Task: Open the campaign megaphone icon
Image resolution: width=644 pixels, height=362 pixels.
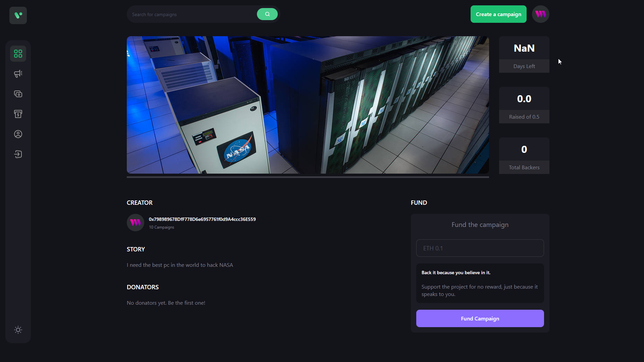Action: (18, 74)
